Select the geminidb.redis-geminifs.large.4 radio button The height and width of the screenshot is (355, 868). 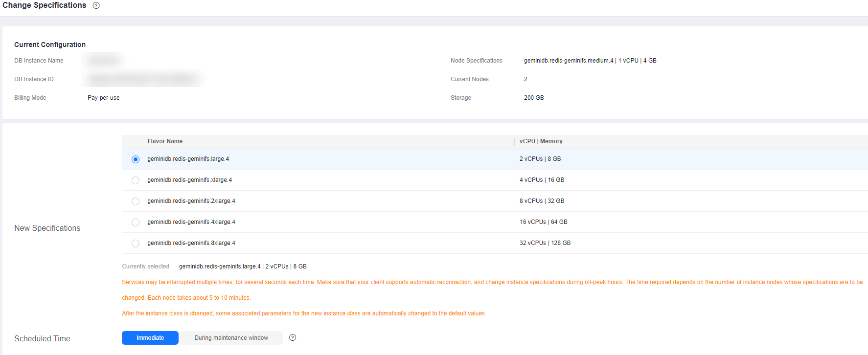coord(136,159)
